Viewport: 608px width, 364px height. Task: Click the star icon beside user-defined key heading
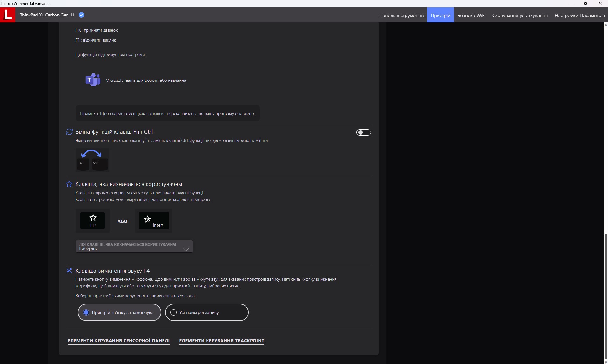pyautogui.click(x=69, y=184)
